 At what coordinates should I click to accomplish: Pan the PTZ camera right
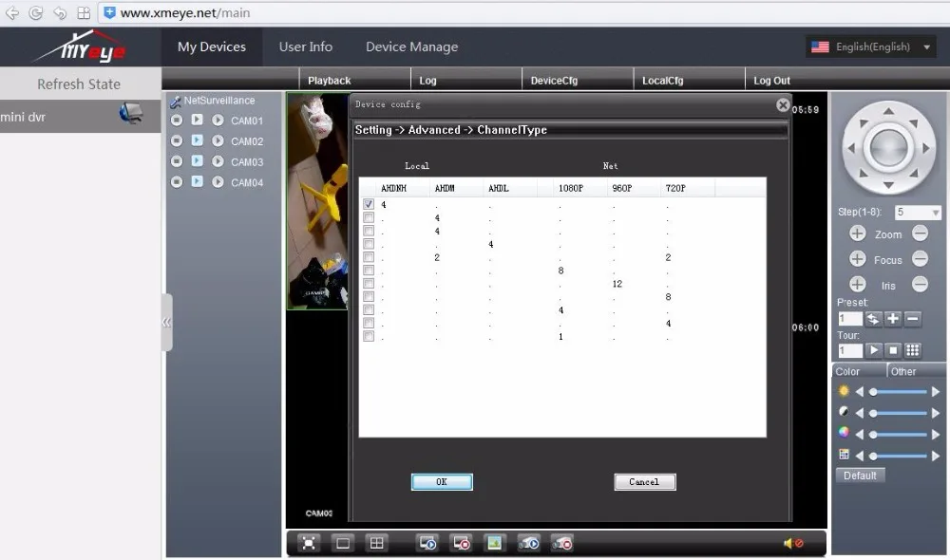pyautogui.click(x=925, y=148)
